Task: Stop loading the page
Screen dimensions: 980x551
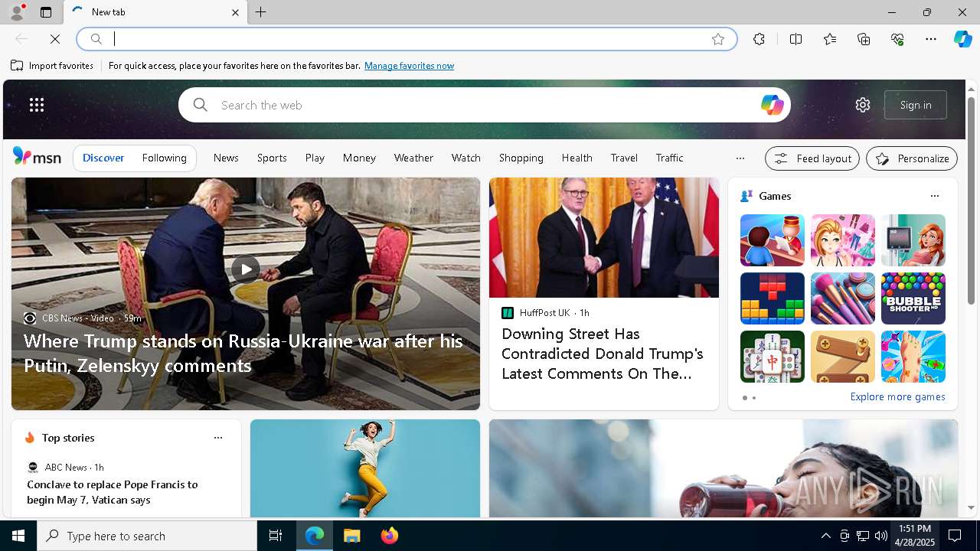Action: click(55, 39)
